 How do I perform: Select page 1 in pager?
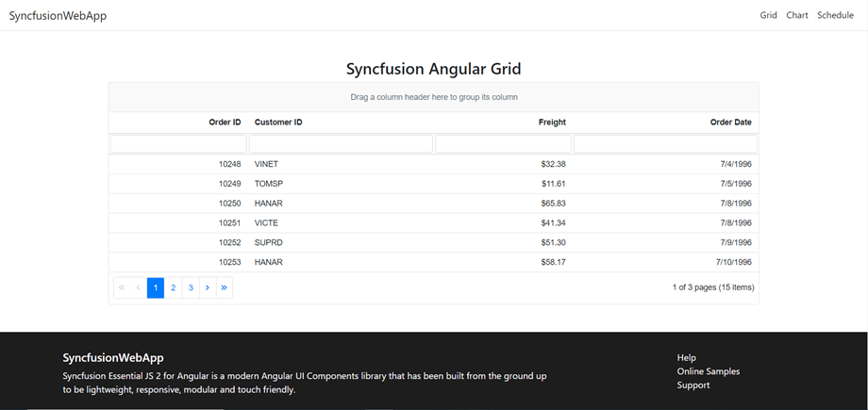[156, 287]
